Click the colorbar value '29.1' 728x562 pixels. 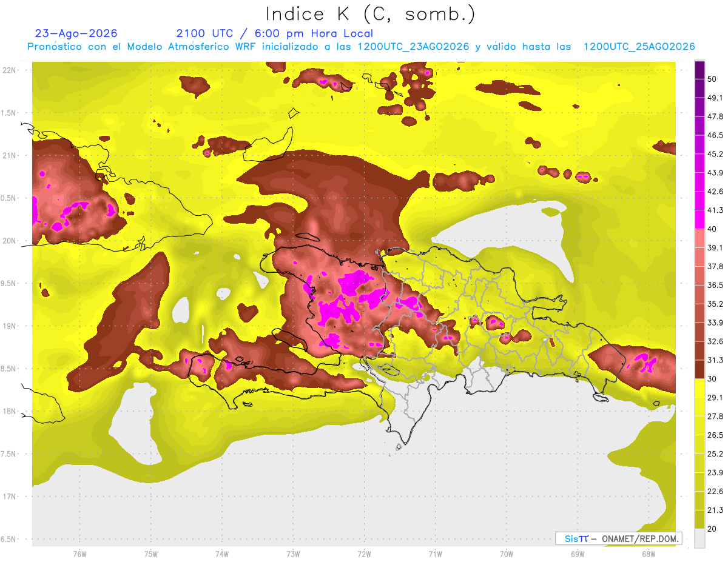[715, 398]
